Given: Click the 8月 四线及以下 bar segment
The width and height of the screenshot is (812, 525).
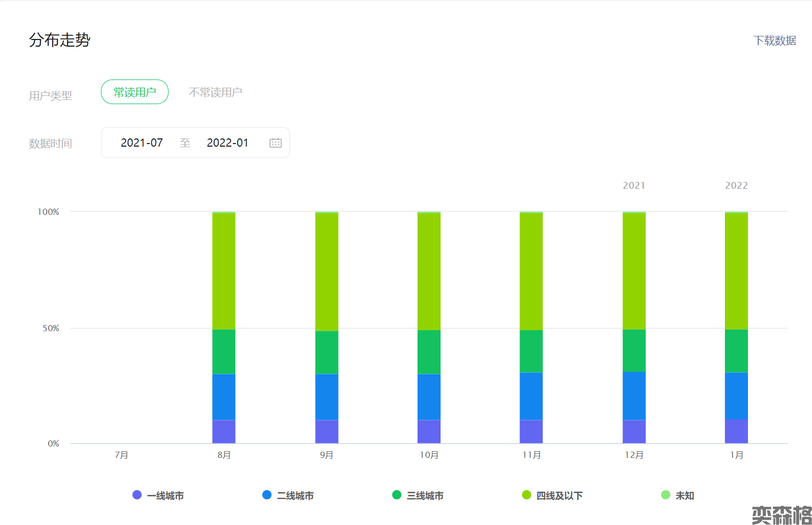Looking at the screenshot, I should [224, 271].
